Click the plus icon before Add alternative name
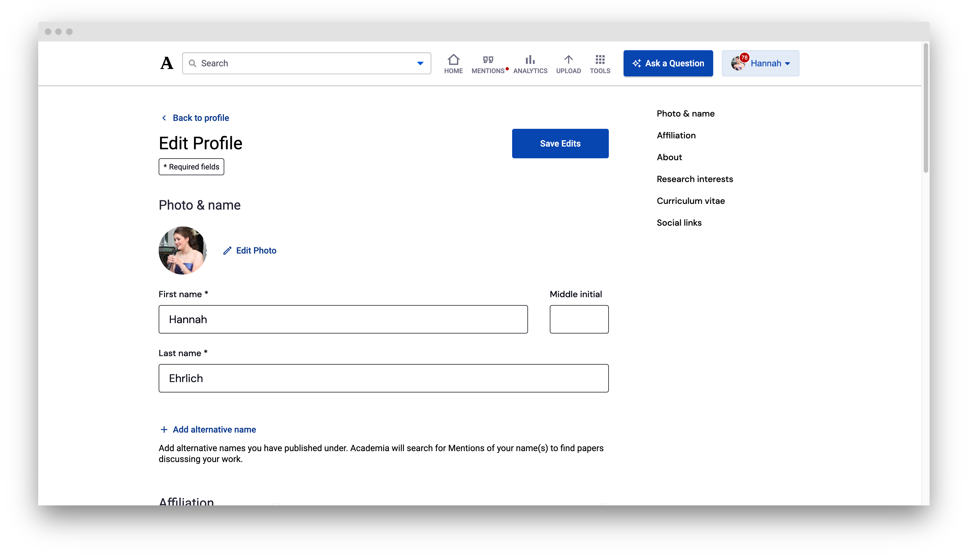The image size is (968, 560). tap(164, 430)
